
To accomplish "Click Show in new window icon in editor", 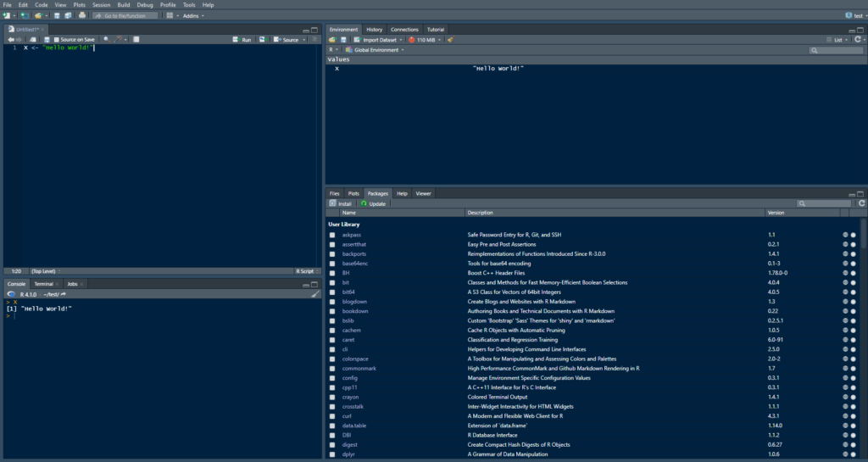I will (x=33, y=40).
